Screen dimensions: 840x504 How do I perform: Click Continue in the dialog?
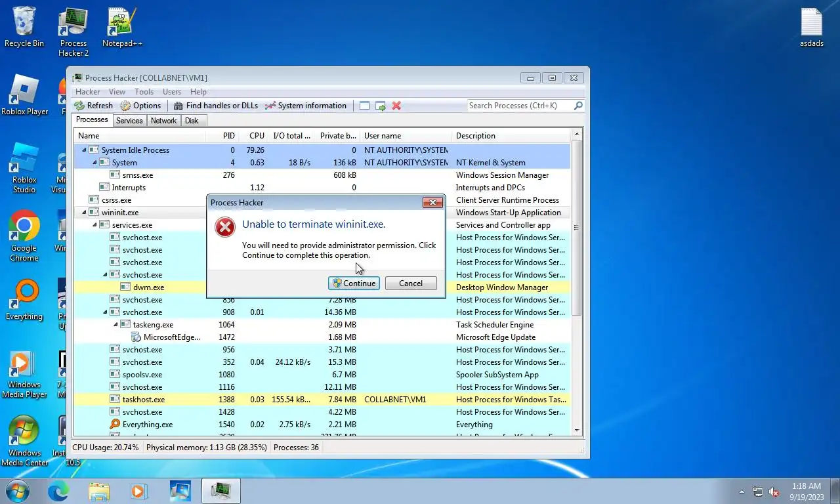pyautogui.click(x=354, y=283)
